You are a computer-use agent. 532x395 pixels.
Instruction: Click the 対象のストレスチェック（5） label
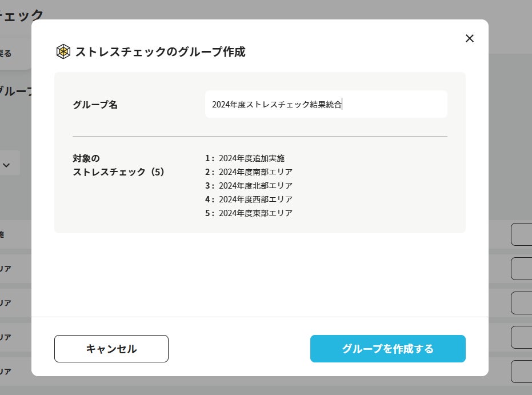[x=119, y=165]
